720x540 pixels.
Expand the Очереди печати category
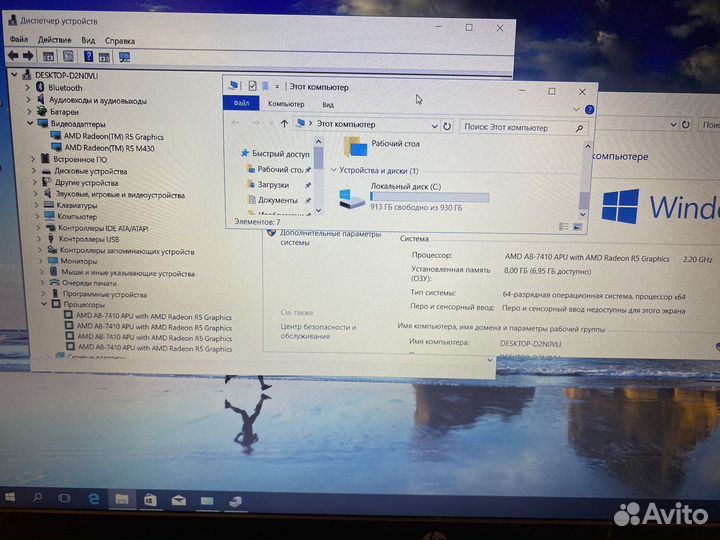tap(43, 282)
